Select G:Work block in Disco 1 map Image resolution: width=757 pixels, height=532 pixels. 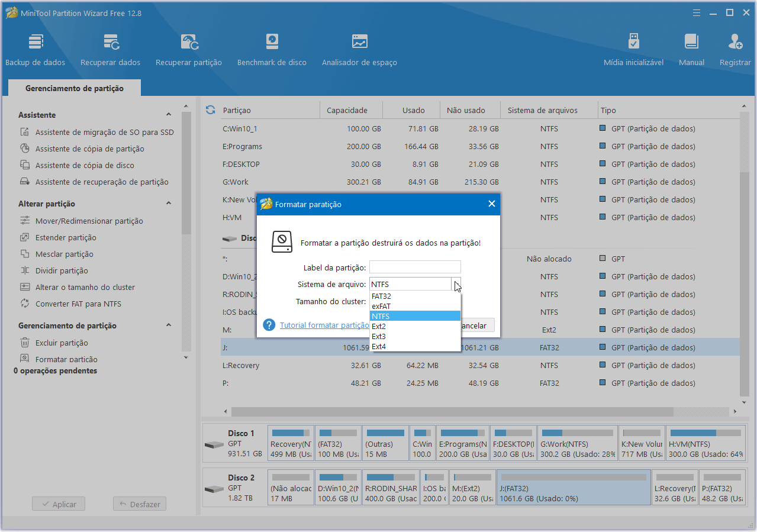point(578,443)
